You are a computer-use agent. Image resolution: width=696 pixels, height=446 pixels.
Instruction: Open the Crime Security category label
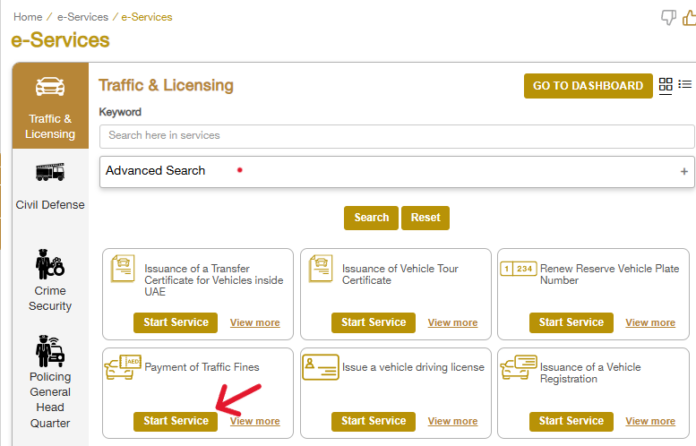tap(50, 298)
